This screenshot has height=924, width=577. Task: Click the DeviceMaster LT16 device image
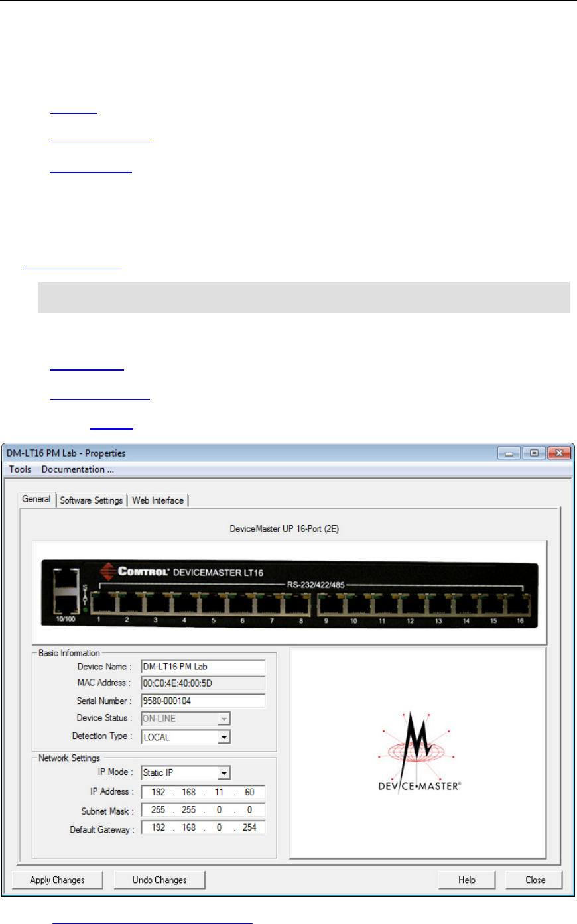point(290,594)
